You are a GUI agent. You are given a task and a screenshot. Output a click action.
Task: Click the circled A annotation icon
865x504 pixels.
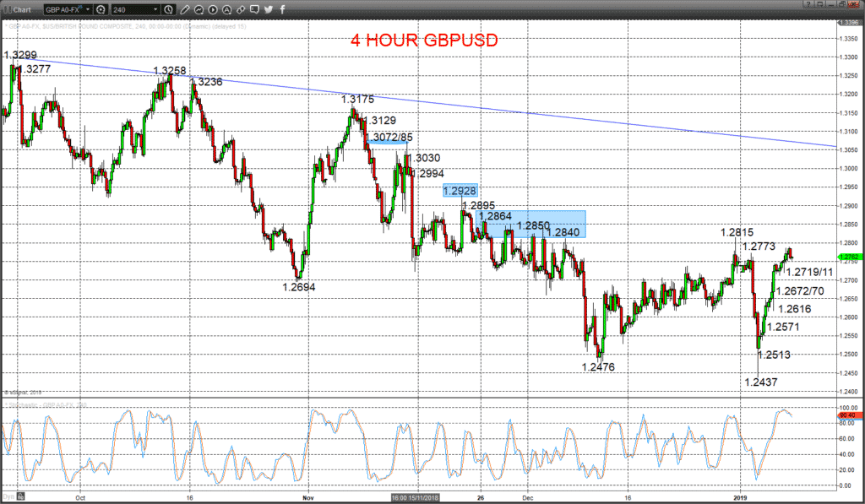tap(226, 9)
